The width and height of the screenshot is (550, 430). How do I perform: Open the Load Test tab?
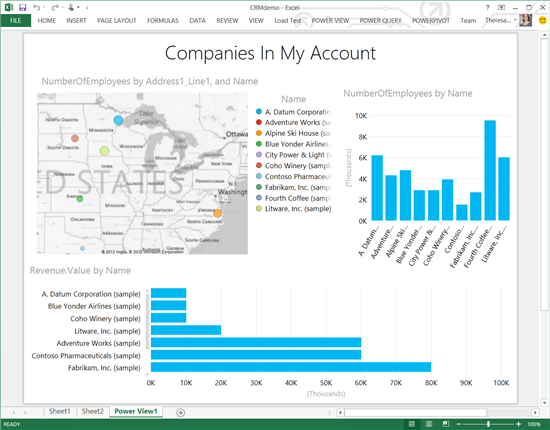click(288, 21)
